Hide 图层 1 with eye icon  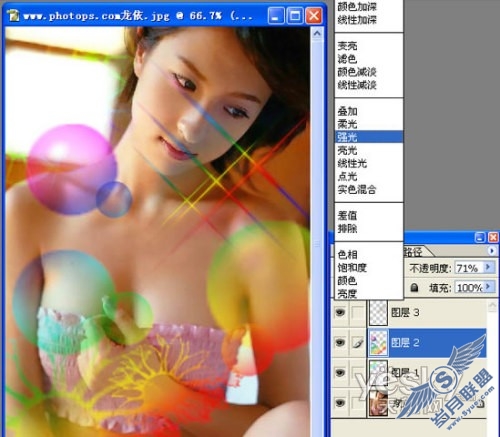point(340,372)
